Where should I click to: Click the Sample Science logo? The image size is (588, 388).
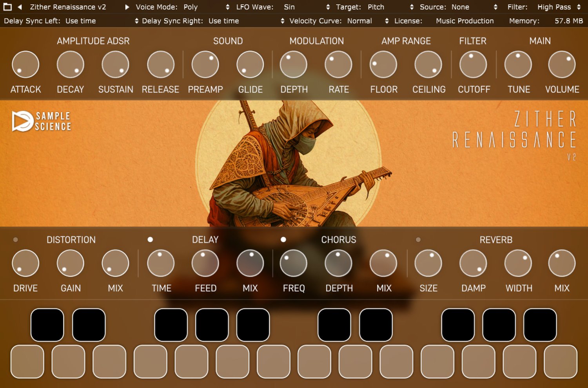[42, 121]
